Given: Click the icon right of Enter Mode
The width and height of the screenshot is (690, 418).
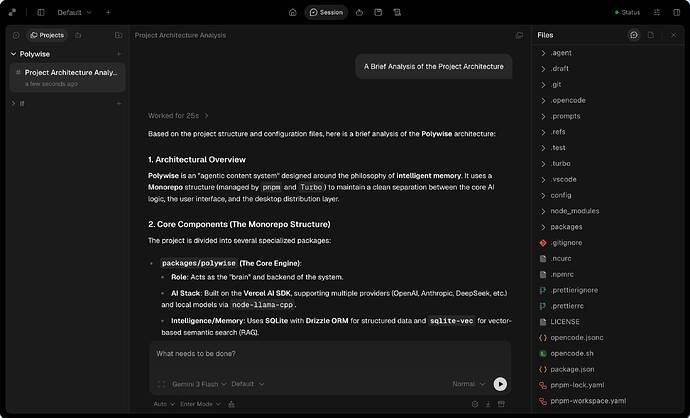Looking at the screenshot, I should [231, 404].
